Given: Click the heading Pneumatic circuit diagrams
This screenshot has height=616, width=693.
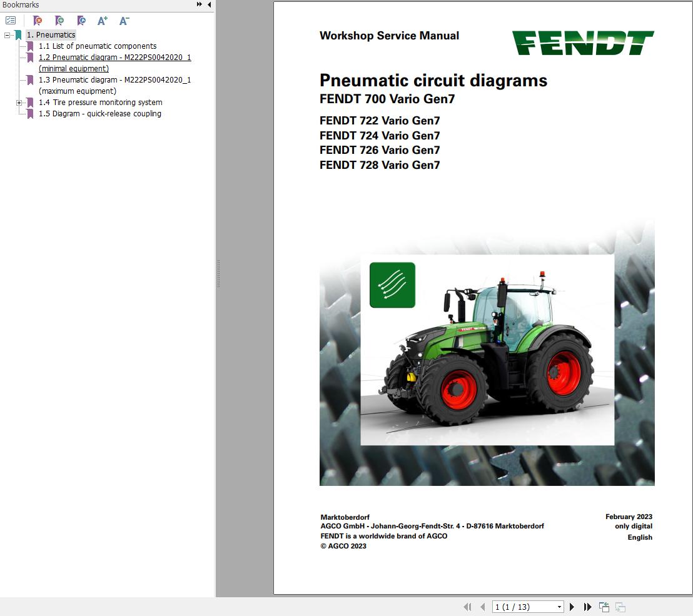Looking at the screenshot, I should tap(433, 81).
